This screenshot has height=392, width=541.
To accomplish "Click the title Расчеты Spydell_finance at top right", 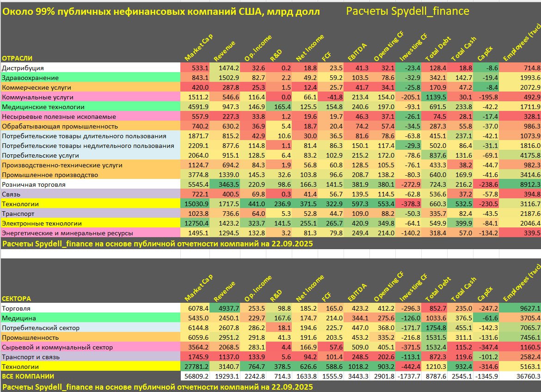I will pyautogui.click(x=407, y=12).
